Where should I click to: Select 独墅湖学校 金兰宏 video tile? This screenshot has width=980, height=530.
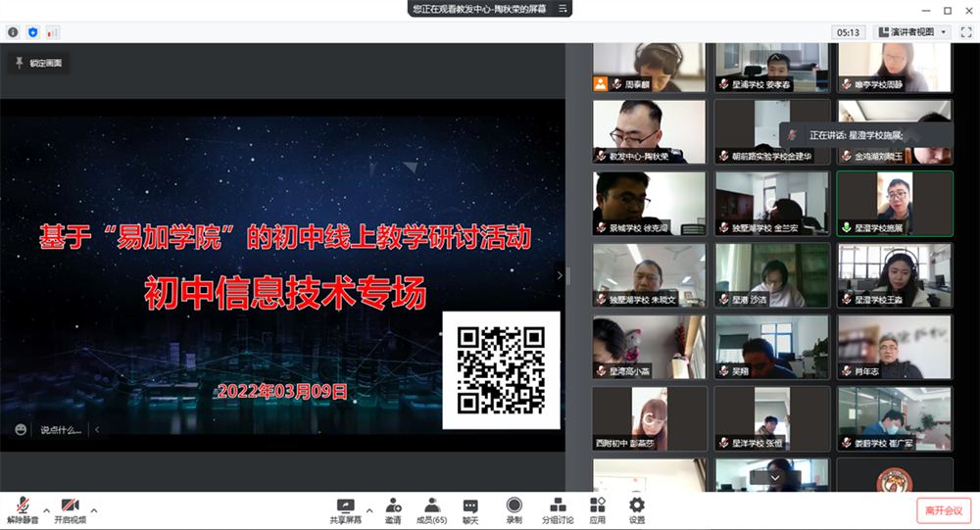pyautogui.click(x=772, y=204)
